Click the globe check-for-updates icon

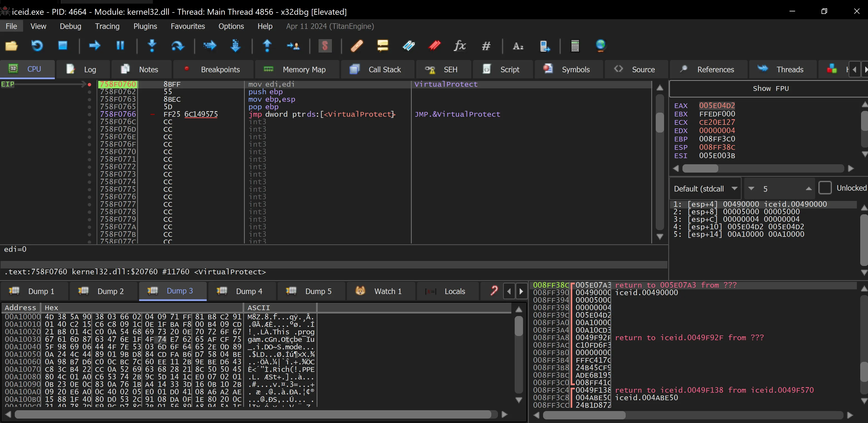tap(601, 45)
